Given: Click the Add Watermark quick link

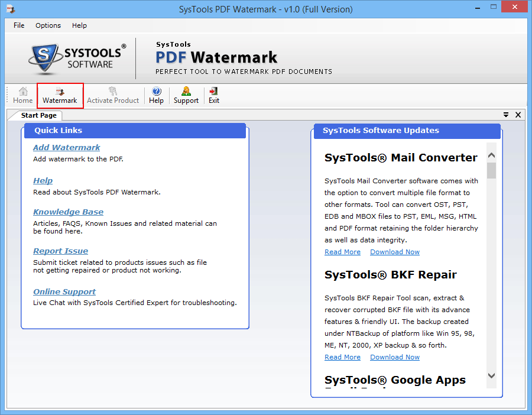Looking at the screenshot, I should pos(66,148).
